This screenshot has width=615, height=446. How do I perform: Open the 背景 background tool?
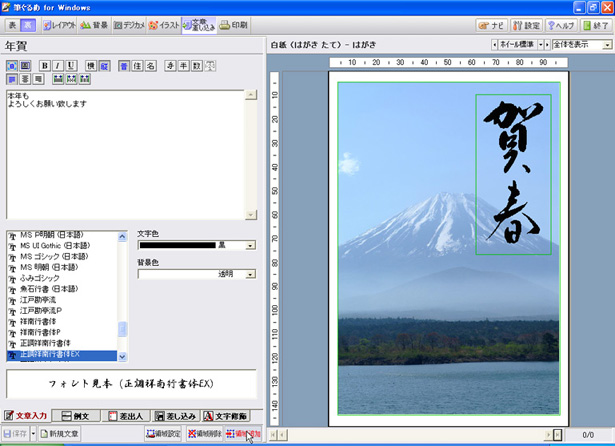point(94,25)
